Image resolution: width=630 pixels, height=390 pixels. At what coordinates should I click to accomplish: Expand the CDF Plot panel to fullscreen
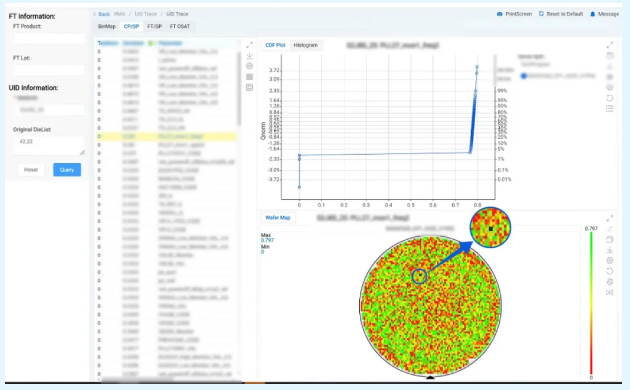(x=610, y=45)
